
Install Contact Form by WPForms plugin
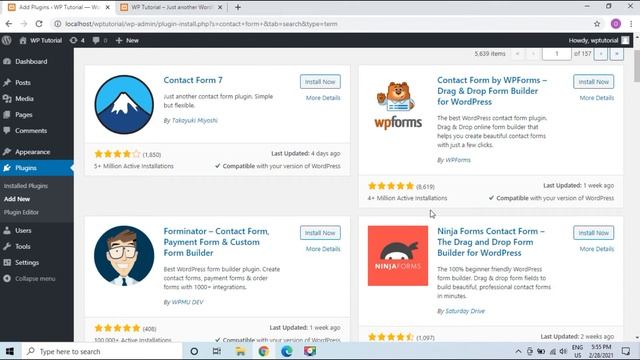[x=593, y=82]
